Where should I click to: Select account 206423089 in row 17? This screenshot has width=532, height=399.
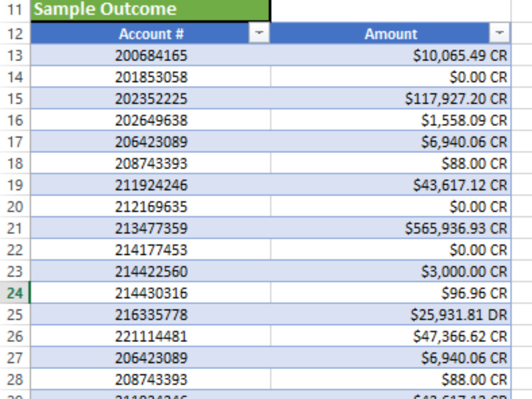(151, 142)
